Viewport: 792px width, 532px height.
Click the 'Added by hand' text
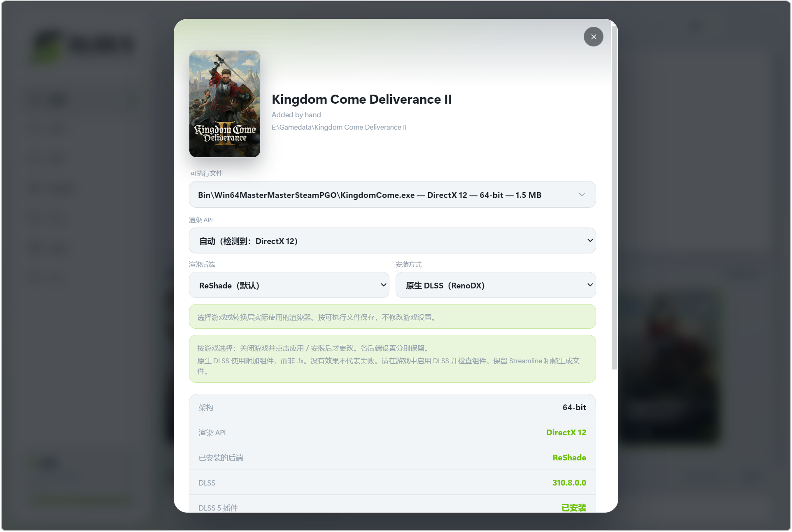(296, 115)
